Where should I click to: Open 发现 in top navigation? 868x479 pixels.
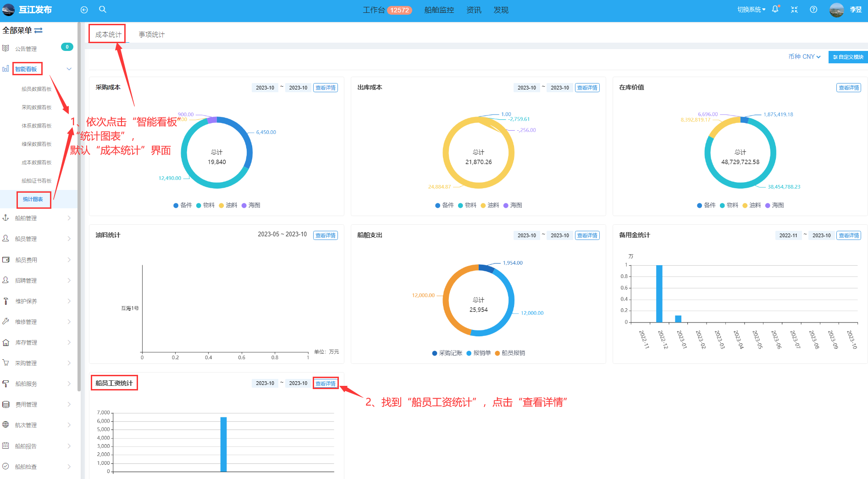(501, 10)
